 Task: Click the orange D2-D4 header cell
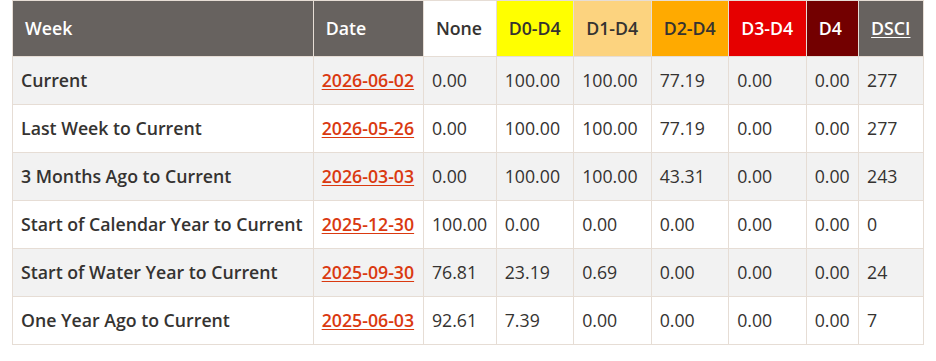pyautogui.click(x=690, y=29)
